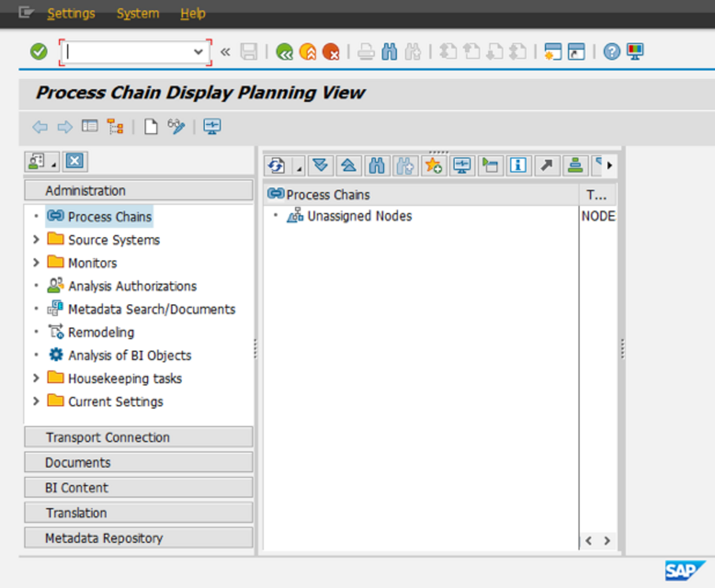Open the SAP menu icon beside Settings
The width and height of the screenshot is (715, 588).
pyautogui.click(x=26, y=13)
